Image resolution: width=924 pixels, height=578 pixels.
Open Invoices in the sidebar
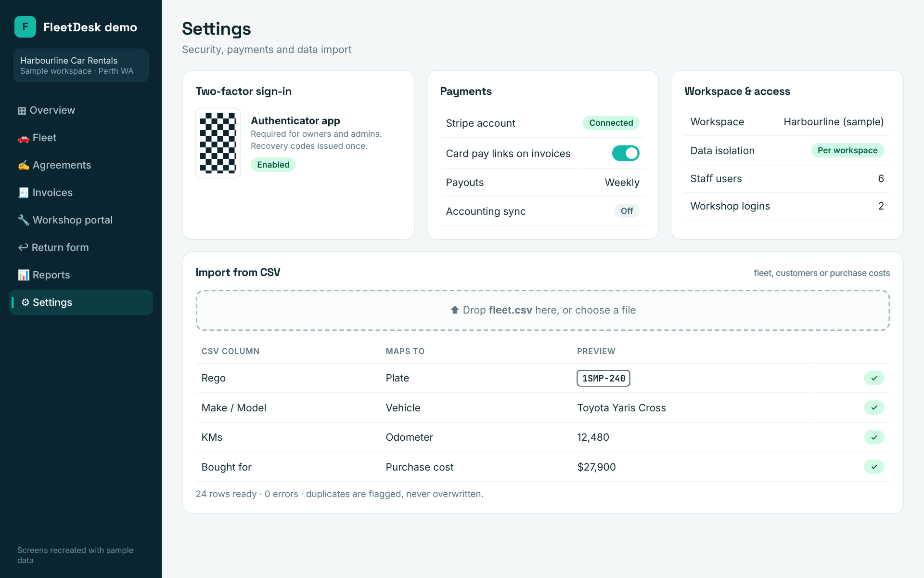81,193
